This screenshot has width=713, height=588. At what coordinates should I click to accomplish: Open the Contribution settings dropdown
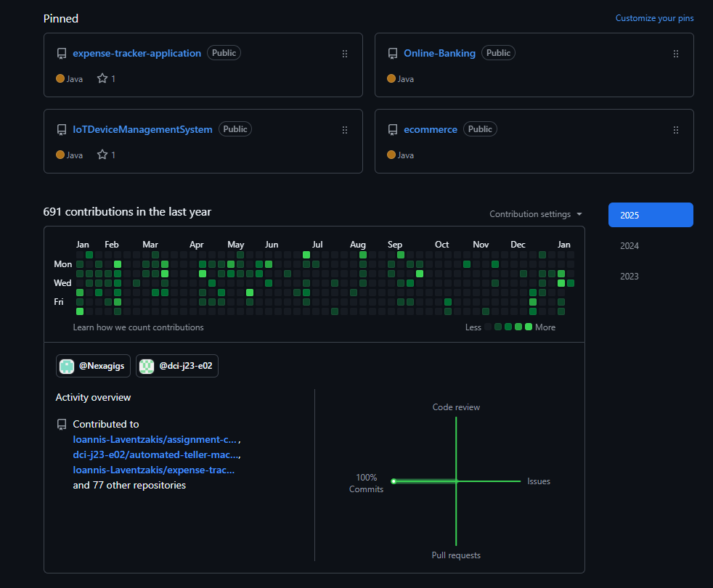(535, 213)
